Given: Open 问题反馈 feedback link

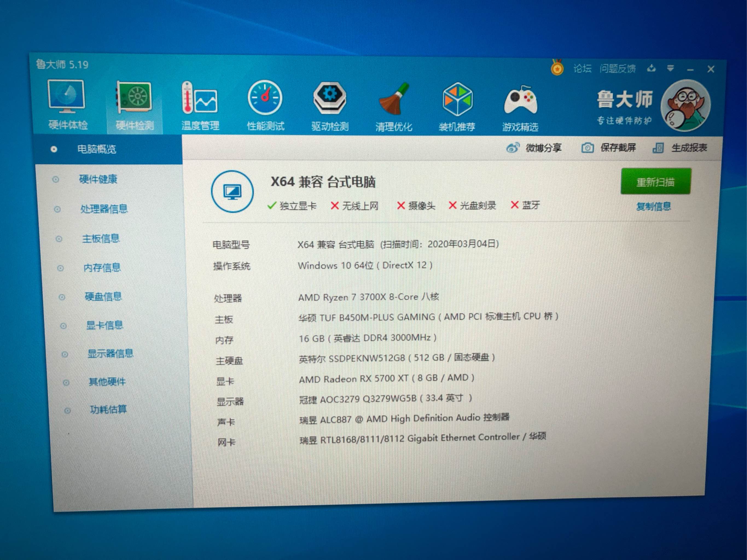Looking at the screenshot, I should 617,69.
